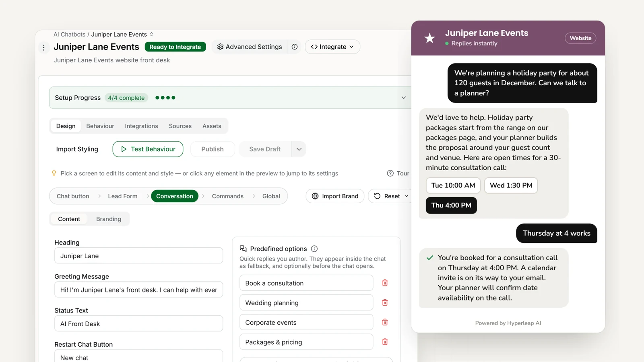The image size is (644, 362).
Task: Select the Conversation screen step
Action: click(x=175, y=196)
